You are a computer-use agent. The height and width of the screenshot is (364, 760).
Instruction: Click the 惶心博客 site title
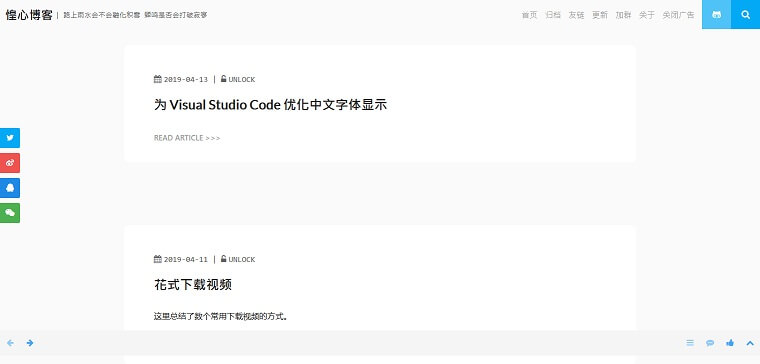(29, 15)
